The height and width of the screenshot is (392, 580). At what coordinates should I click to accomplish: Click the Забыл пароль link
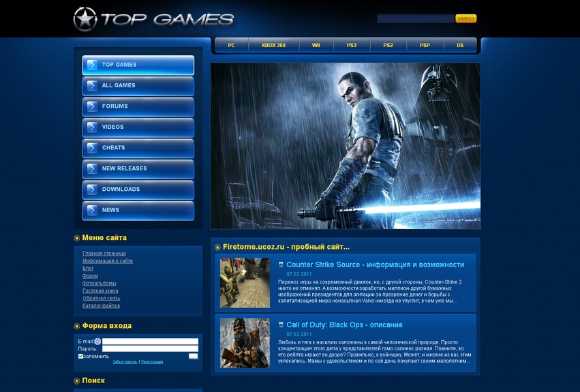tap(125, 361)
